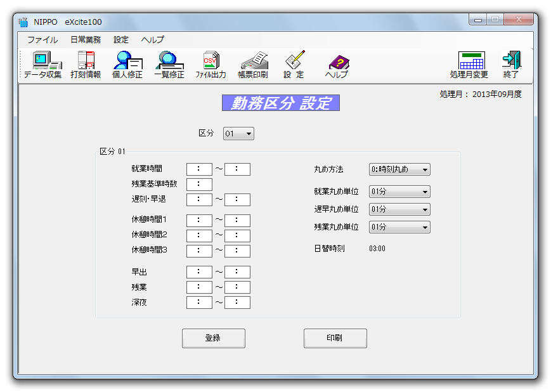Viewport: 551px width, 392px height.
Task: Expand the 区分 dropdown showing 01
Action: (x=238, y=134)
